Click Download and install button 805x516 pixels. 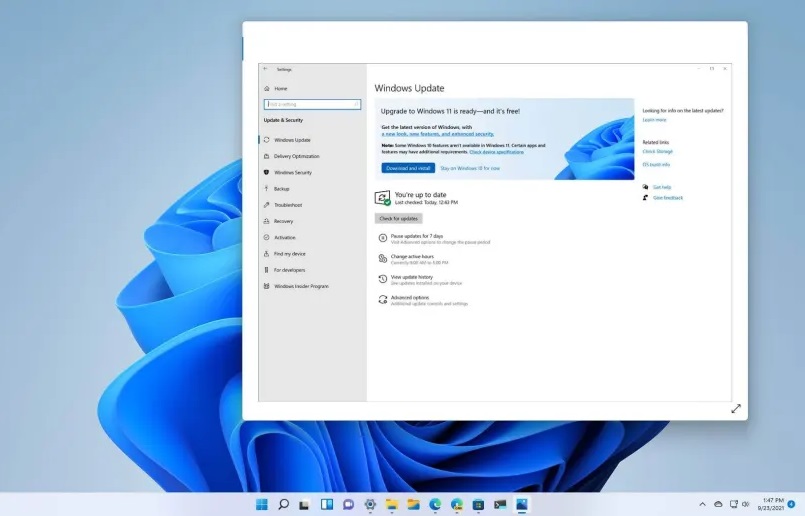pos(408,168)
